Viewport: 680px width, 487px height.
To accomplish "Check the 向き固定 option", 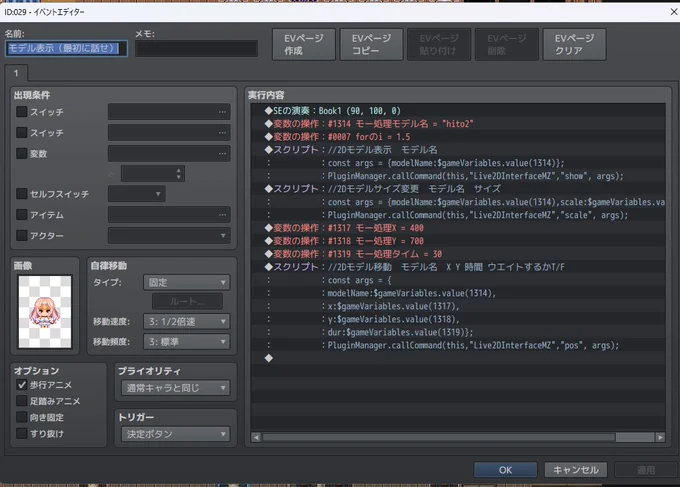I will tap(21, 417).
